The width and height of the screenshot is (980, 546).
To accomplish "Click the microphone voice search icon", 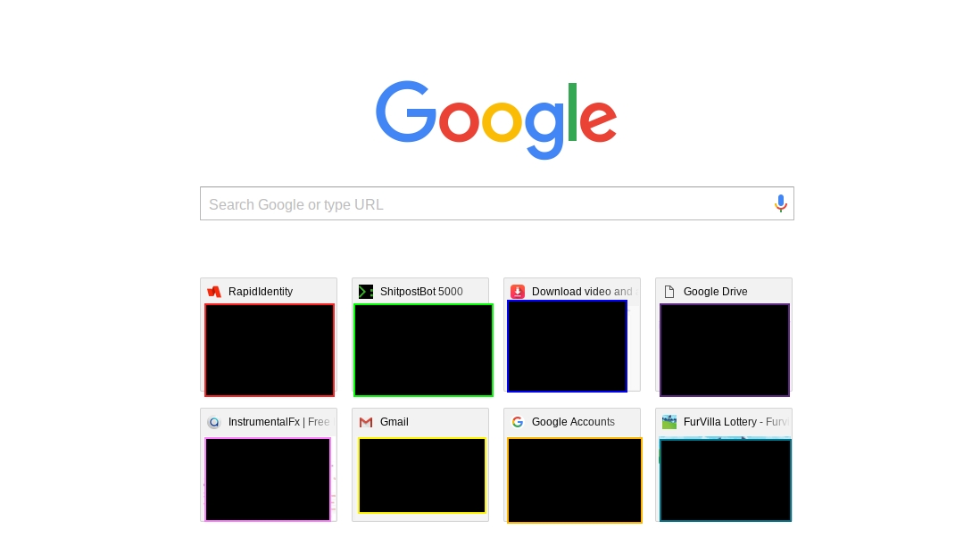I will point(781,203).
